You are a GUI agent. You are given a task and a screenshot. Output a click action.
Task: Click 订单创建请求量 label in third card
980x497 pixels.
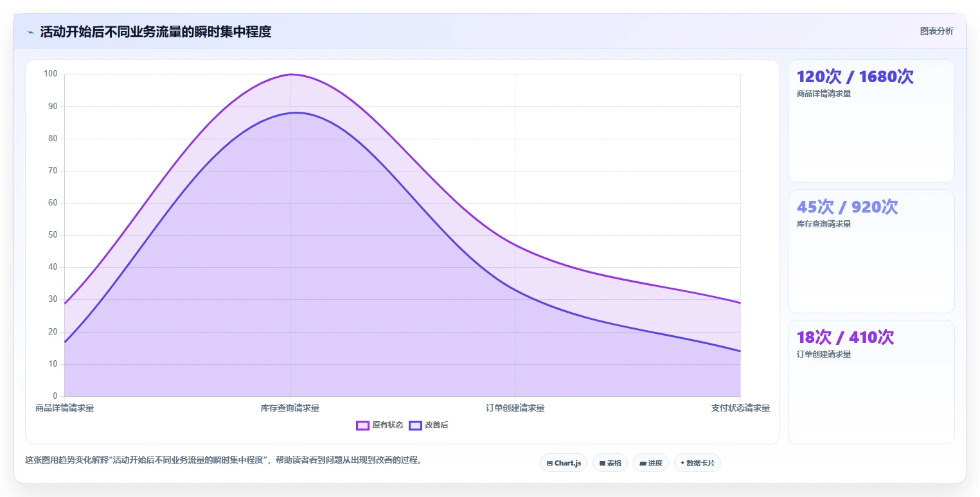pyautogui.click(x=823, y=354)
